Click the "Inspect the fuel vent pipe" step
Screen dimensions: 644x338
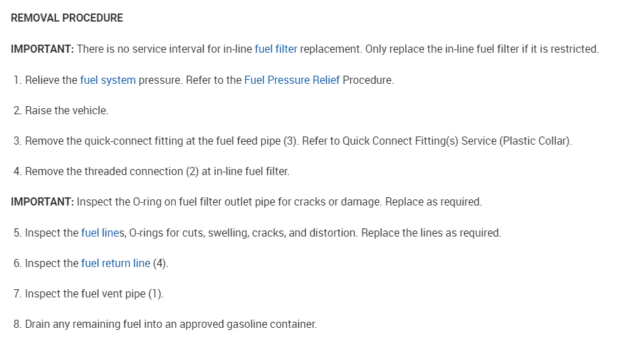click(94, 293)
